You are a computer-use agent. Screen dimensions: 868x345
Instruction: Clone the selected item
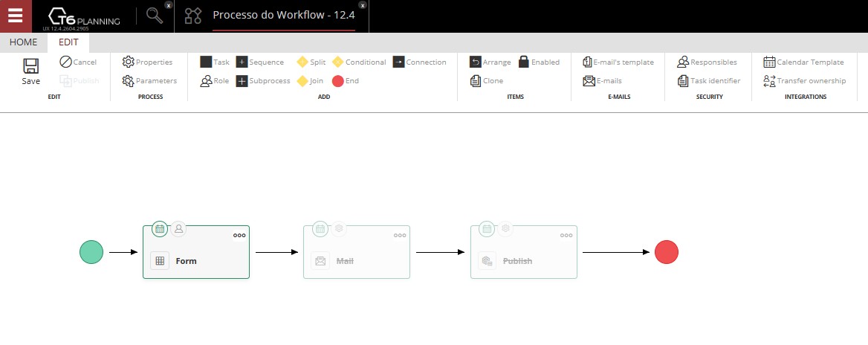(x=487, y=81)
